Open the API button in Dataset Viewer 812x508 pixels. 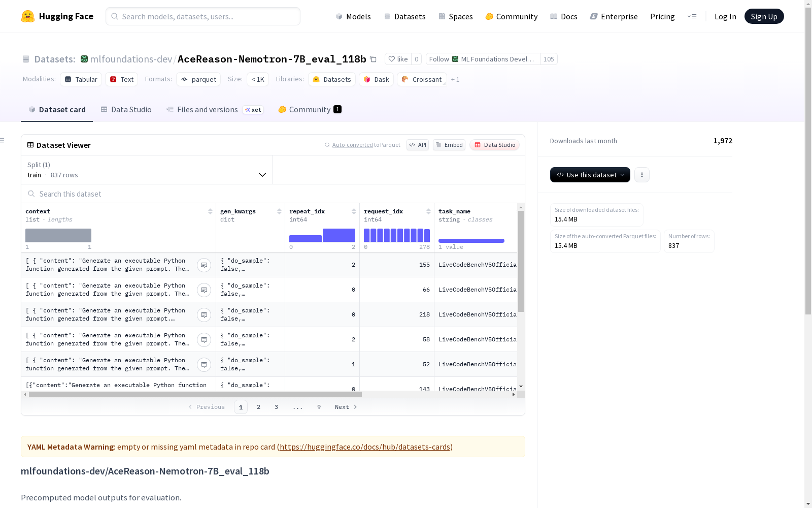tap(418, 145)
